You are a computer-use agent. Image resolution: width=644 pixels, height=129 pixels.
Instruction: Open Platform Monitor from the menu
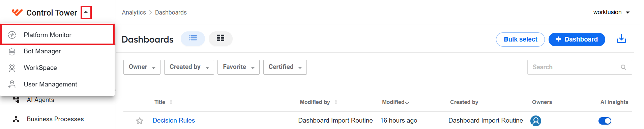(57, 35)
